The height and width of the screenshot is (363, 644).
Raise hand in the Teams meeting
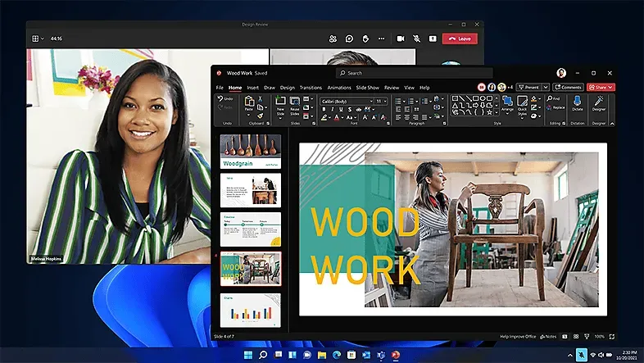[365, 39]
